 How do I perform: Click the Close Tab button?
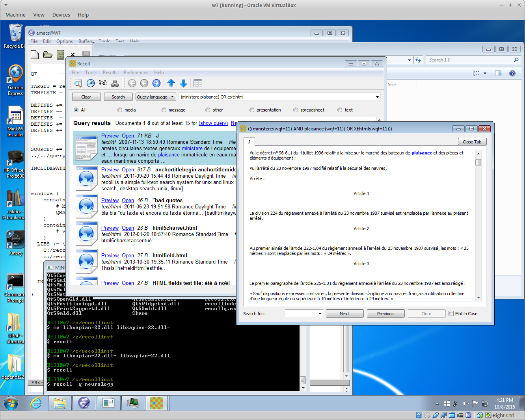point(472,142)
